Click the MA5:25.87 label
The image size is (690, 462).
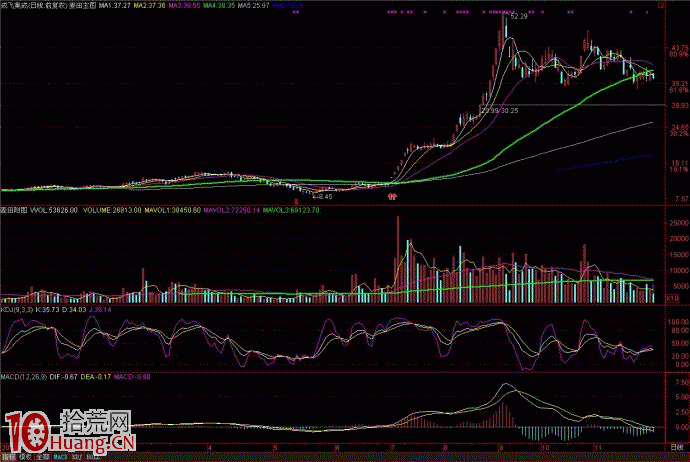253,6
